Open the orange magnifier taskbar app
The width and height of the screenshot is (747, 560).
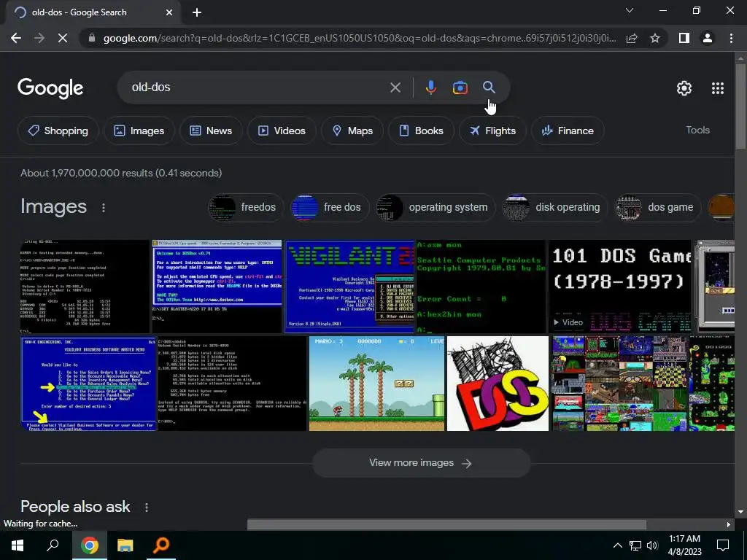(161, 545)
